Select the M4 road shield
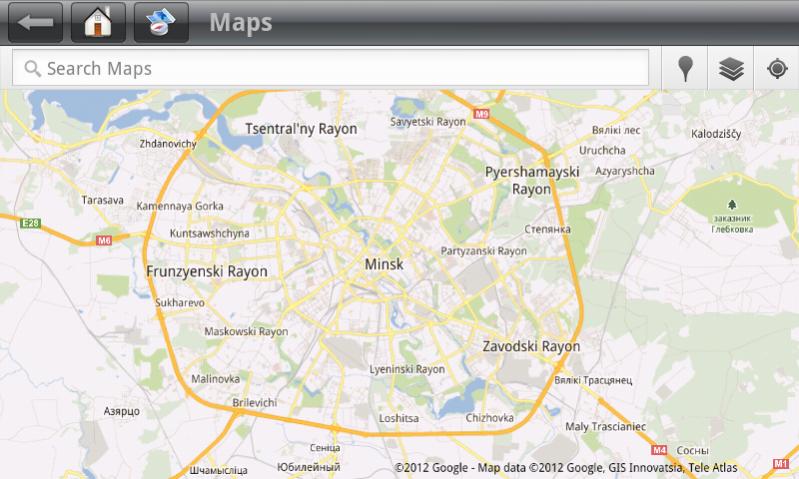The height and width of the screenshot is (479, 799). pyautogui.click(x=659, y=450)
